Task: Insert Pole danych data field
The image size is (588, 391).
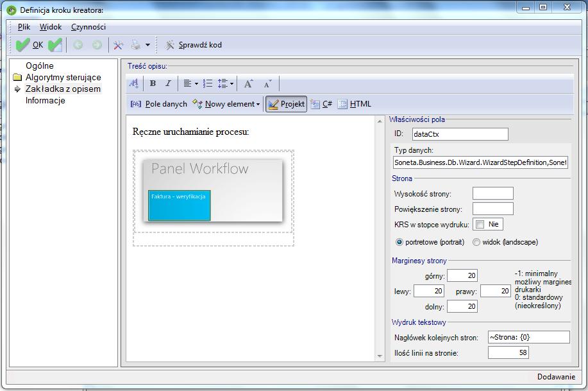Action: (158, 104)
